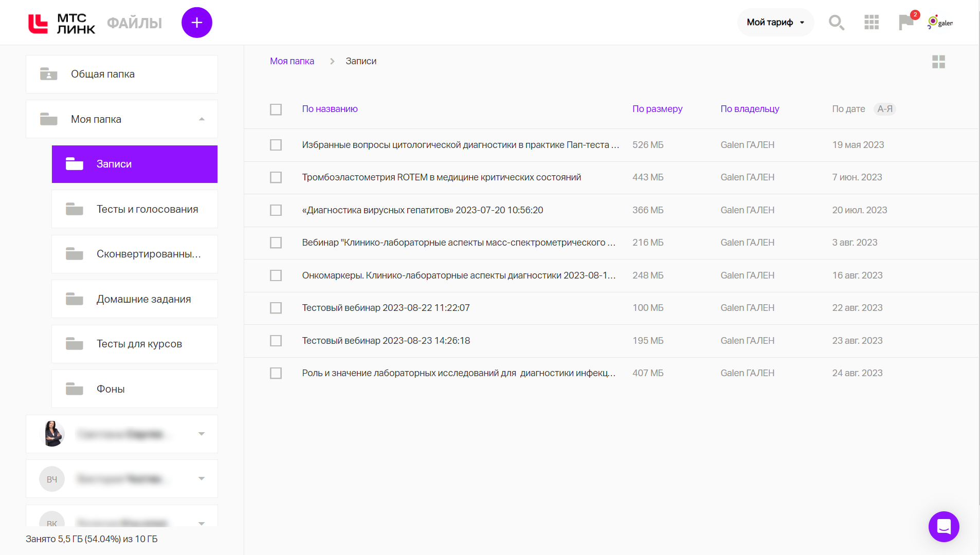The height and width of the screenshot is (555, 980).
Task: Sort files by По названию
Action: [330, 109]
